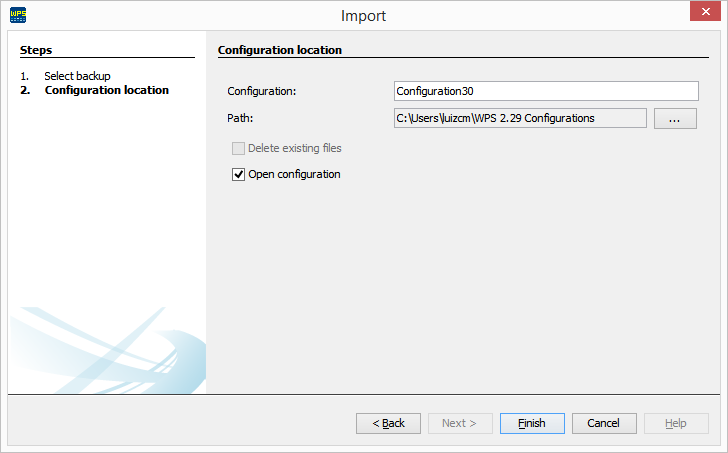The width and height of the screenshot is (728, 453).
Task: Click the 'Configuration location' section heading
Action: tap(279, 49)
